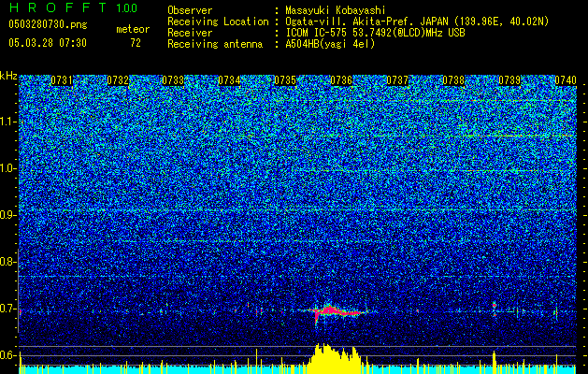The image size is (588, 374).
Task: Click the kHz axis unit label
Action: point(8,76)
